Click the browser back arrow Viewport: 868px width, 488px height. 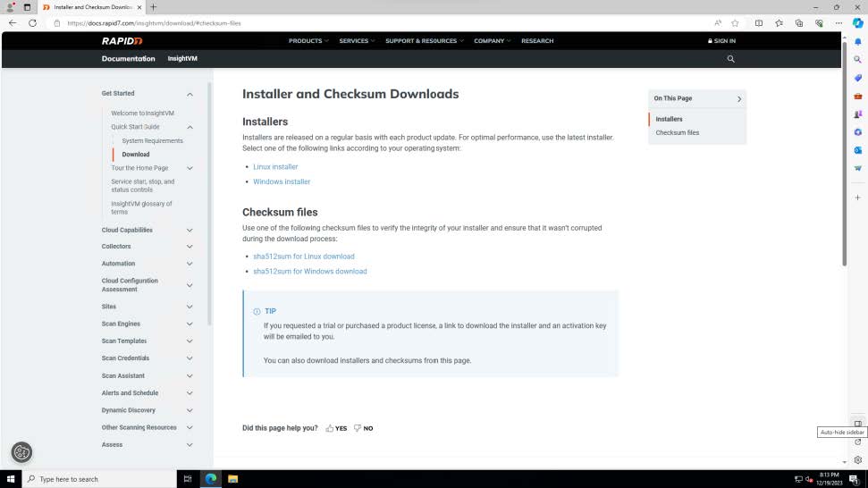tap(13, 23)
